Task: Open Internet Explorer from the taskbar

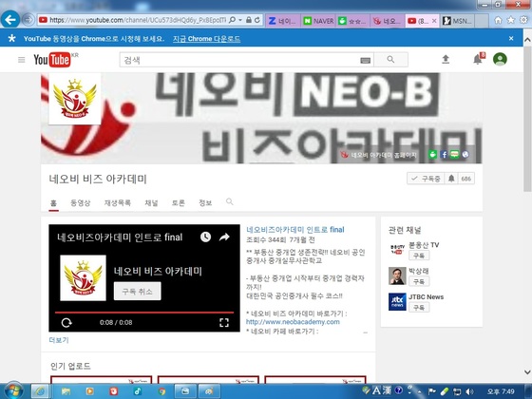Action: pyautogui.click(x=41, y=391)
